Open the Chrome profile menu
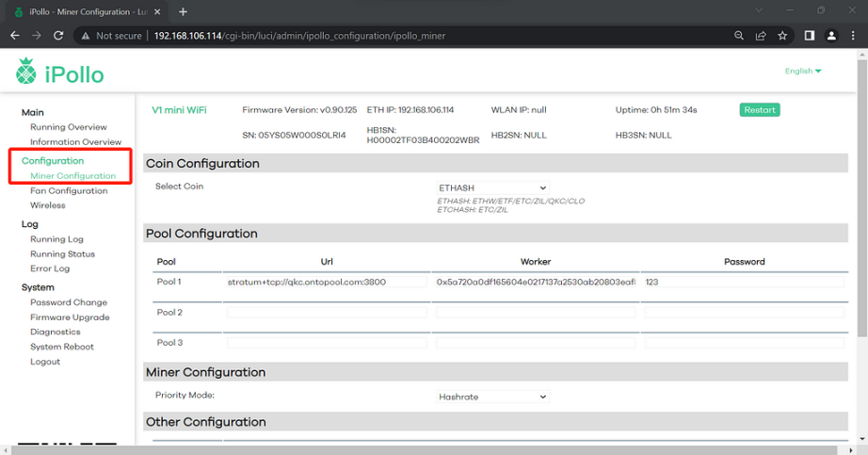The height and width of the screenshot is (455, 868). [831, 36]
